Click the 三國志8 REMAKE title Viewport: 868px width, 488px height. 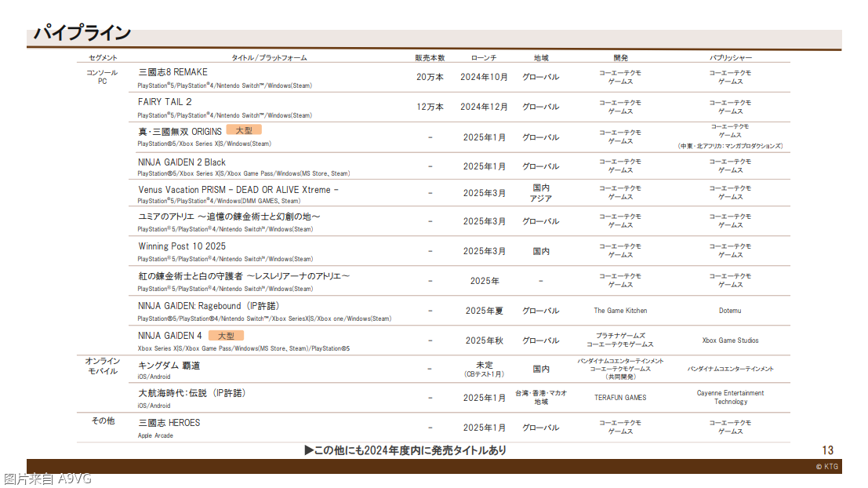[x=173, y=72]
